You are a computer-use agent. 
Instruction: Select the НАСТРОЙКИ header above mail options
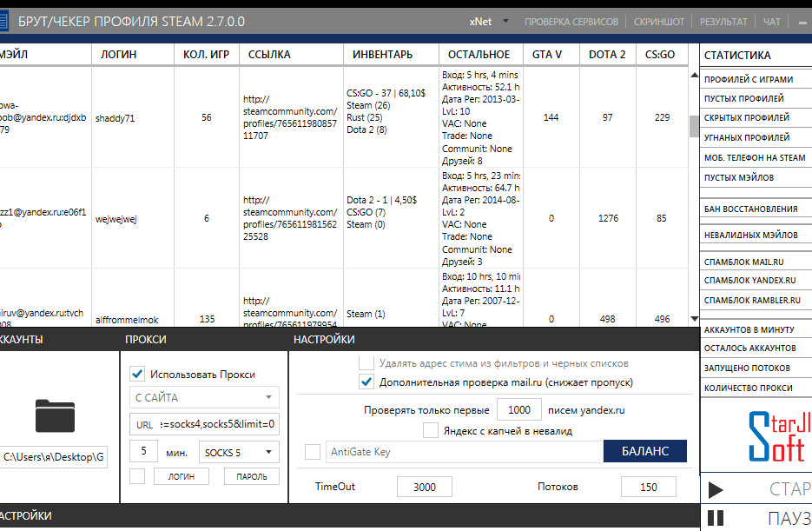click(324, 339)
